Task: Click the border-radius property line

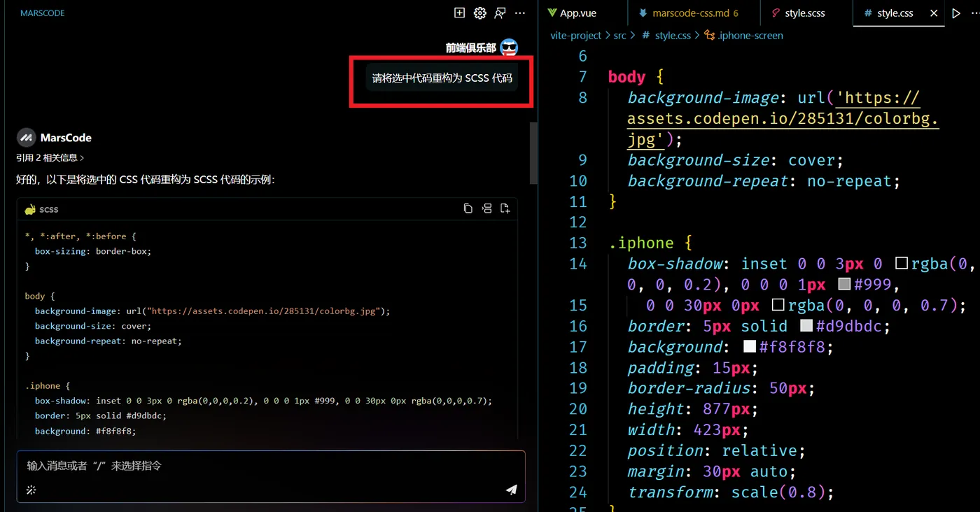Action: point(721,388)
